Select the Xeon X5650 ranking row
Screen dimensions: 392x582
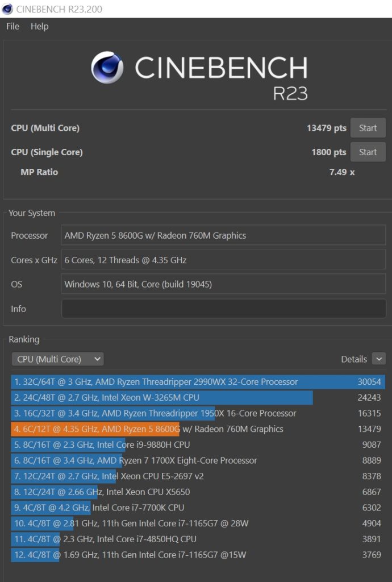pyautogui.click(x=198, y=492)
